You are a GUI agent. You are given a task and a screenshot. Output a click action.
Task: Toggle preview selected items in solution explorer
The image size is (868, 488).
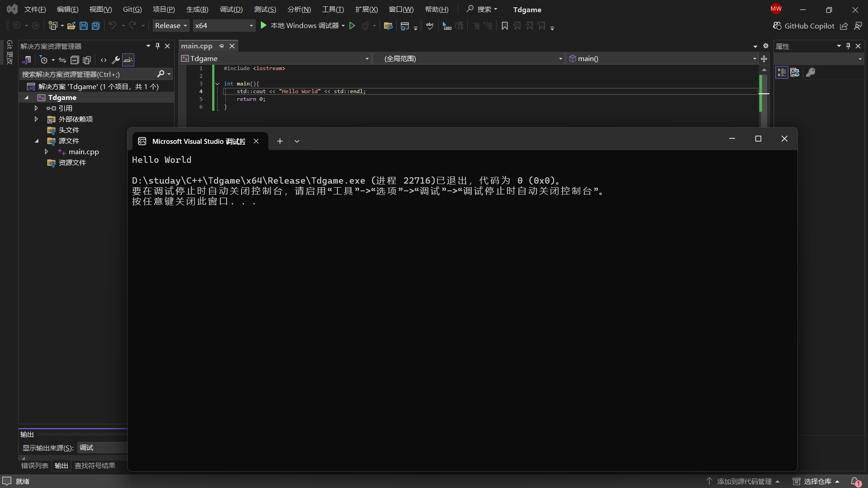[128, 60]
